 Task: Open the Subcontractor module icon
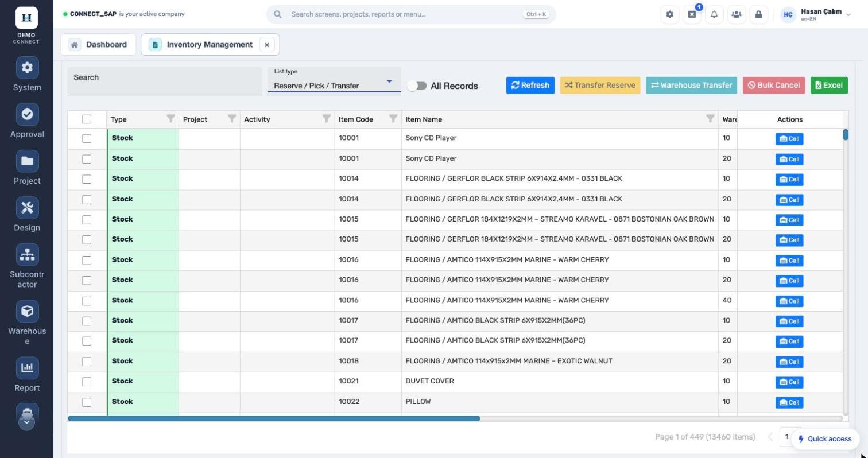click(x=27, y=255)
